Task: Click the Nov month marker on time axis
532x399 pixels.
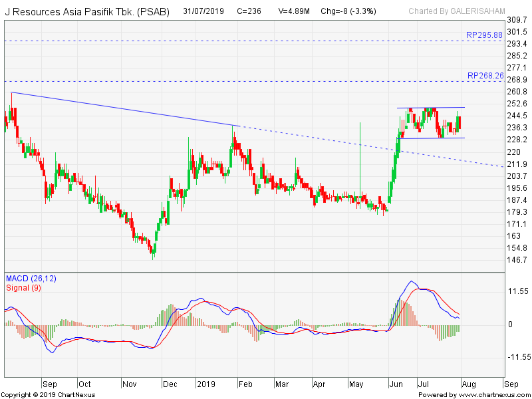Action: (129, 384)
